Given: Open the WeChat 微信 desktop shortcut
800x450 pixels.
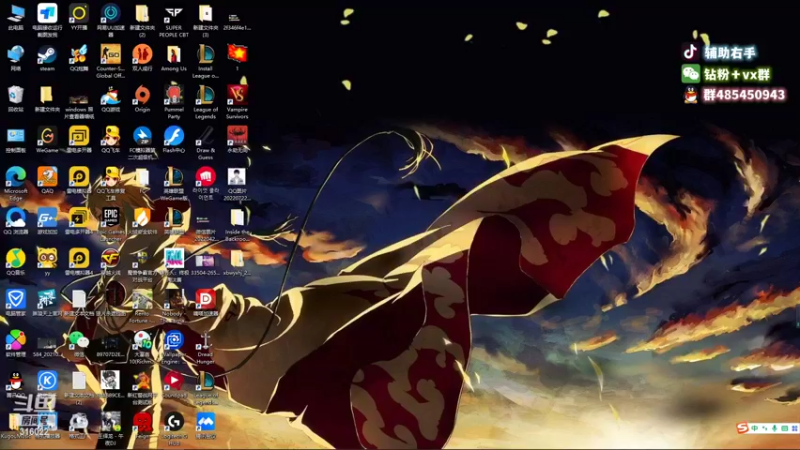Looking at the screenshot, I should (79, 343).
